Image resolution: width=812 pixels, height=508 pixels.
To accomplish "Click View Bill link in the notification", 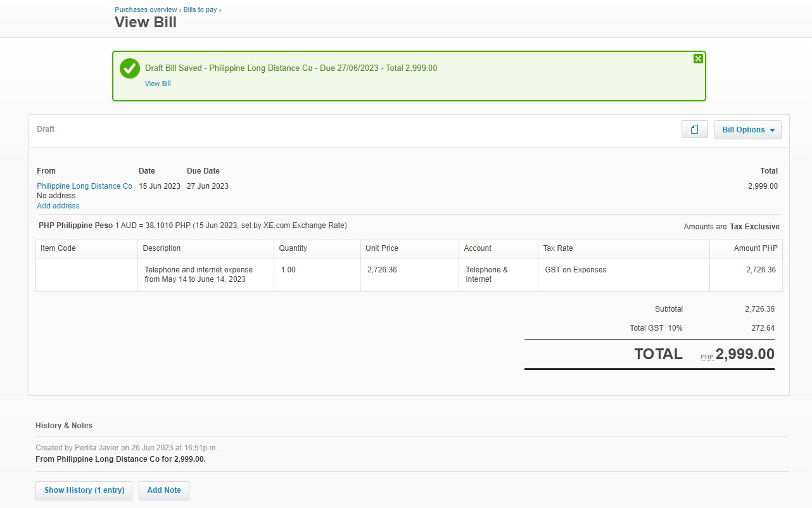I will (x=158, y=84).
